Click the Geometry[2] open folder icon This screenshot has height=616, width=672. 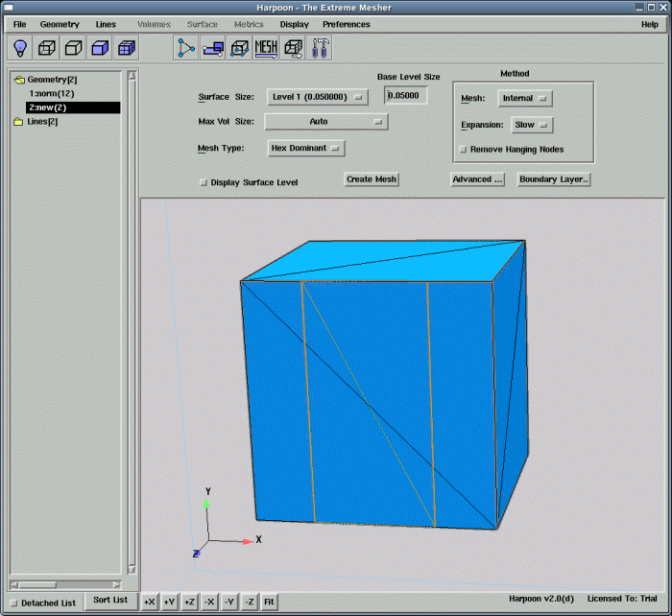coord(19,80)
